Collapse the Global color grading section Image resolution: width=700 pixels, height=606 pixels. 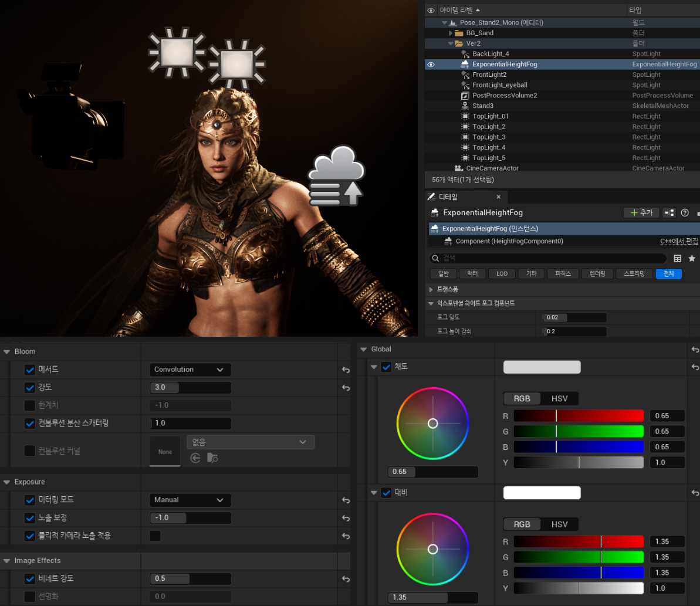point(363,350)
